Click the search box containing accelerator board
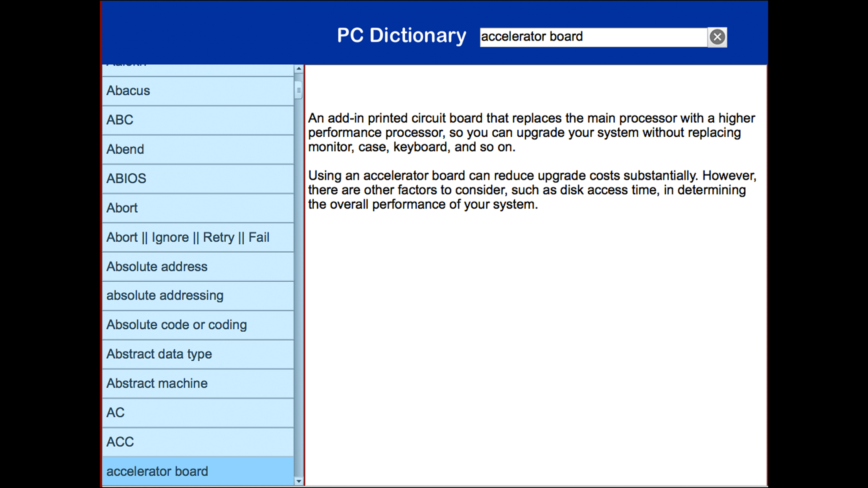The height and width of the screenshot is (488, 868). tap(593, 37)
